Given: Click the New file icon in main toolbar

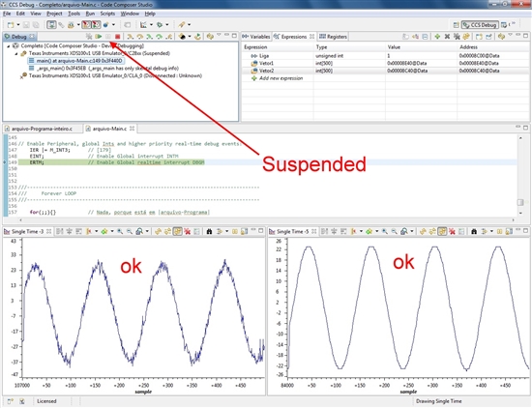Looking at the screenshot, I should point(11,25).
